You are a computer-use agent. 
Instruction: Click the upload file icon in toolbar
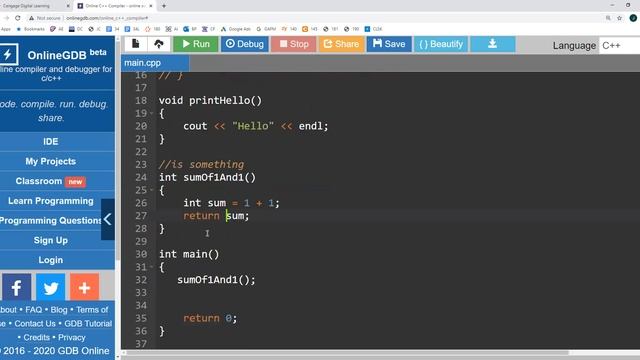point(159,44)
